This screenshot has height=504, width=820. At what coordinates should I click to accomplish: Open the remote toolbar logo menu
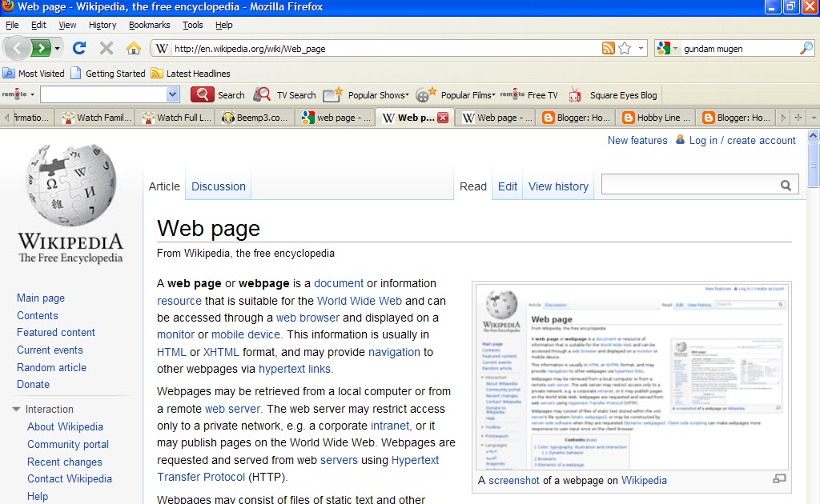pos(18,94)
